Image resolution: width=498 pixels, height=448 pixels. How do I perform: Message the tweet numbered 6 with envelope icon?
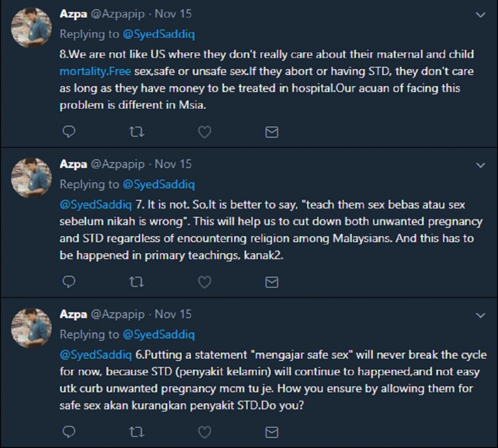coord(272,432)
